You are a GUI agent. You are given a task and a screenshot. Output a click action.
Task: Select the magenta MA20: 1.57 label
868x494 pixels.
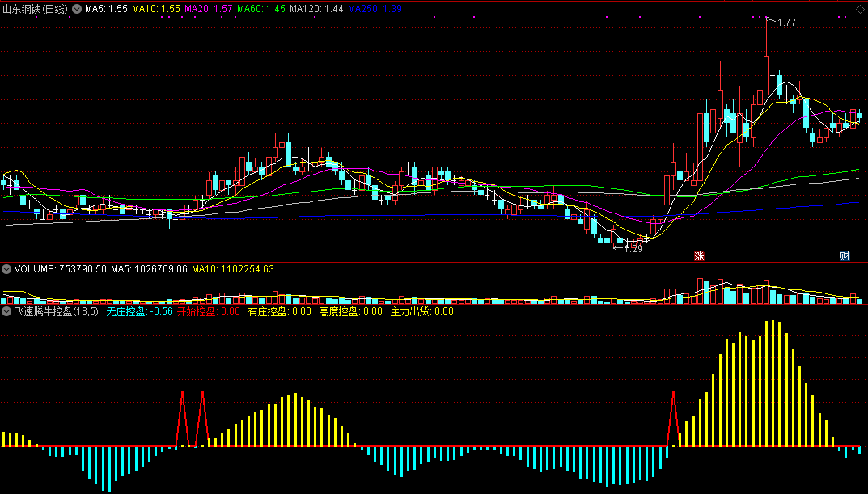(209, 9)
